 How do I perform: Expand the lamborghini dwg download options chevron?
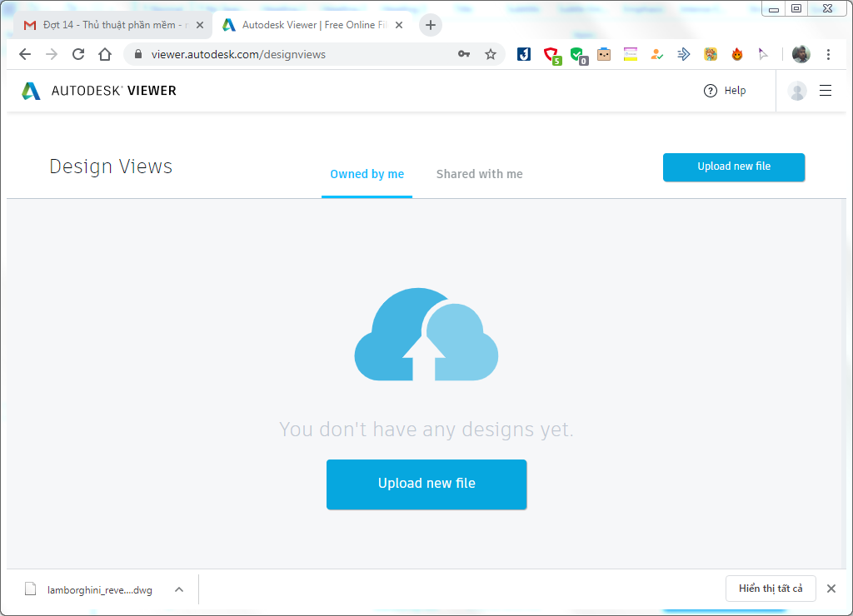pos(178,589)
